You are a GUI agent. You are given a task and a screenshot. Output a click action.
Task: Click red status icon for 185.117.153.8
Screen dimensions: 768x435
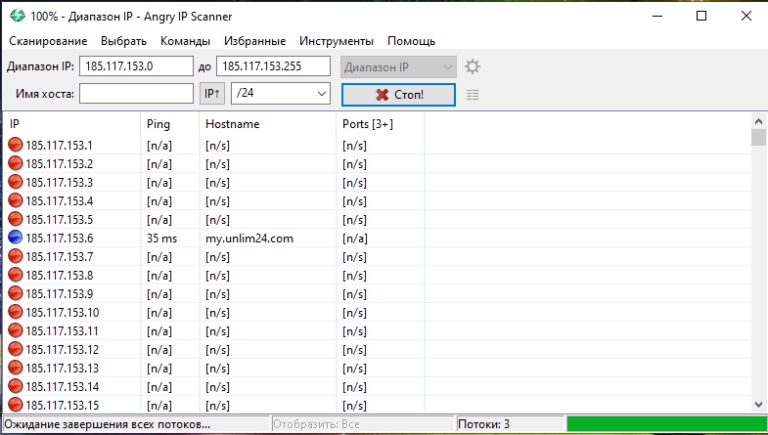16,275
